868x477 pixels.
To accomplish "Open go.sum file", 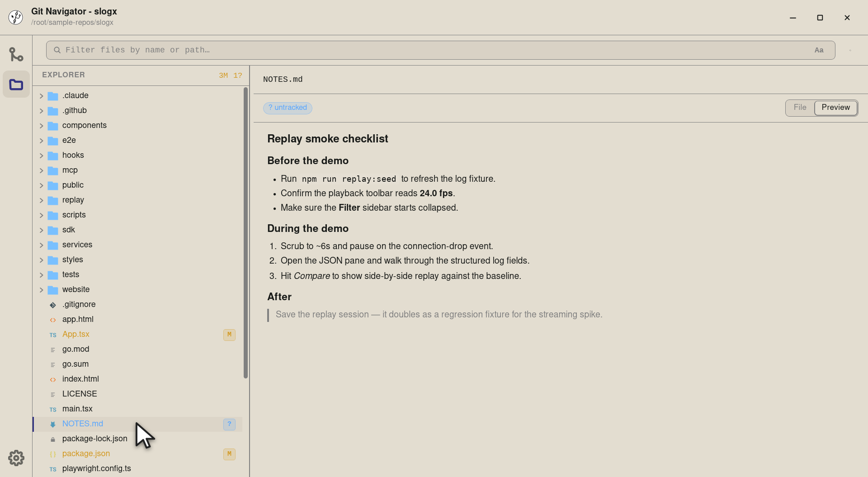I will coord(75,364).
